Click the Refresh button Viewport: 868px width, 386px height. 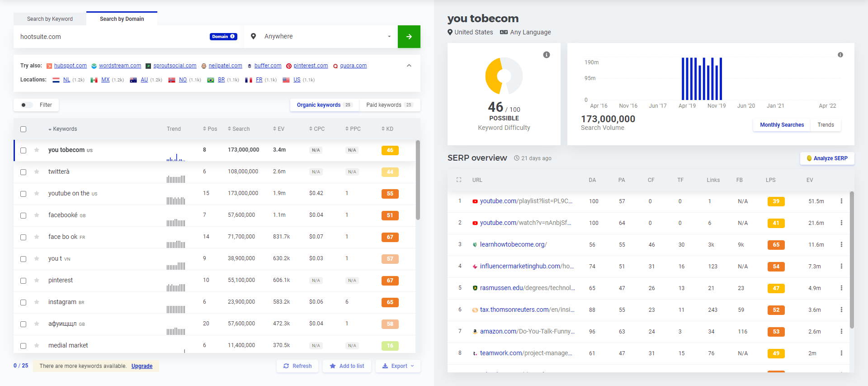tap(297, 366)
